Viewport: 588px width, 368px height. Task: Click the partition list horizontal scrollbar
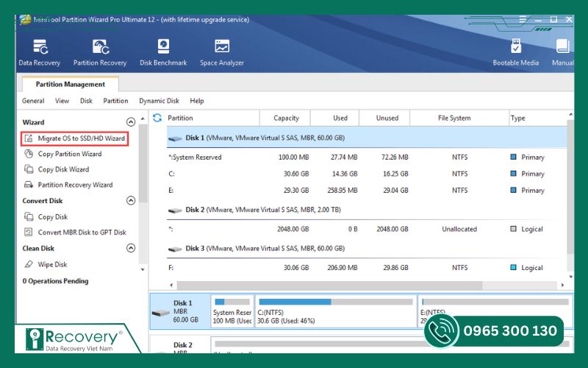[329, 286]
